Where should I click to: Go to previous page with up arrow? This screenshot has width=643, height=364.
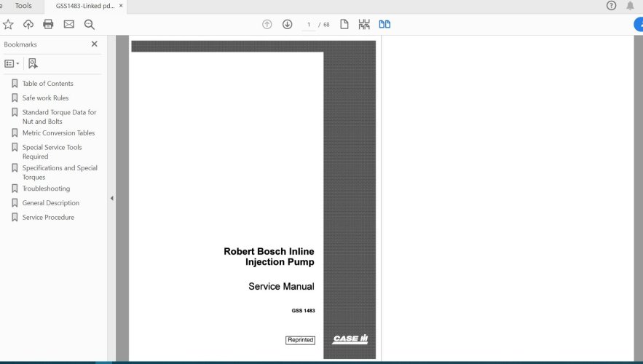[x=267, y=24]
